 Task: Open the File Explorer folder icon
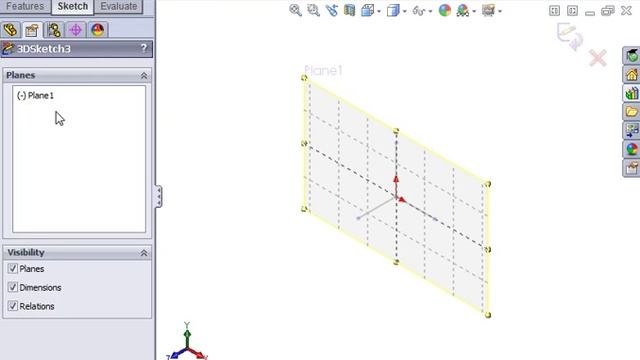[631, 112]
